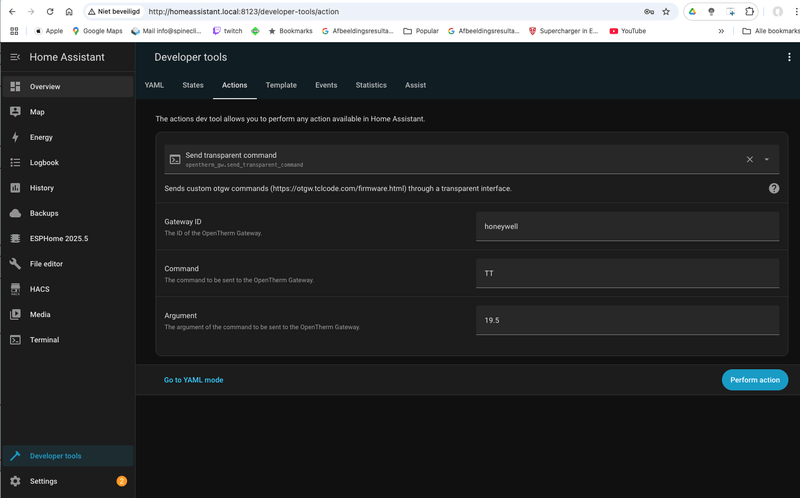Open the Energy lightning icon in sidebar
Viewport: 800px width, 498px height.
tap(15, 137)
